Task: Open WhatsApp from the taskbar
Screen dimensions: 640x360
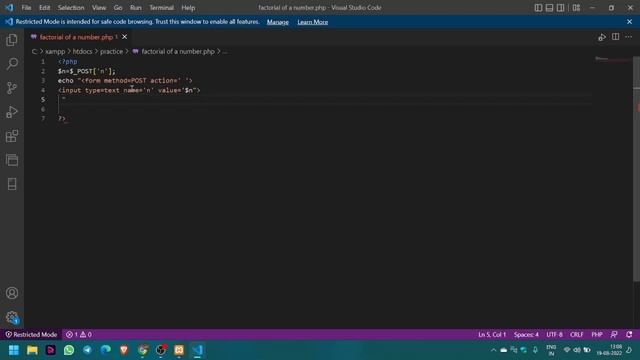Action: pyautogui.click(x=69, y=350)
